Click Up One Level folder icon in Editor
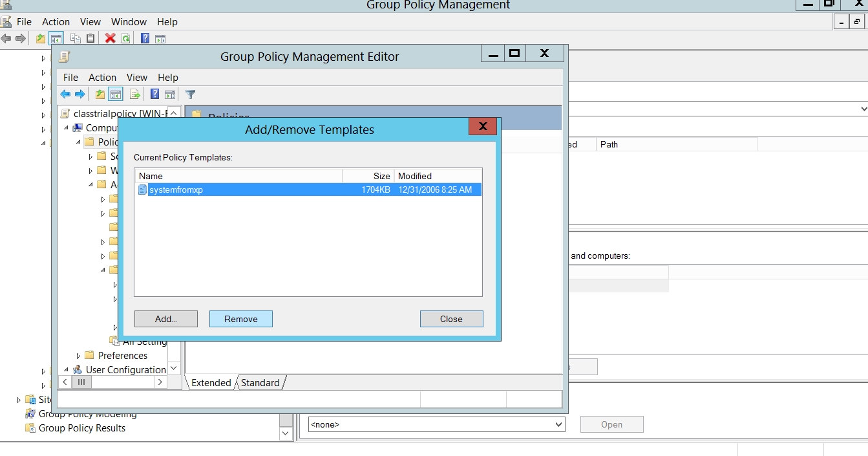Screen dimensions: 868x456 click(100, 94)
